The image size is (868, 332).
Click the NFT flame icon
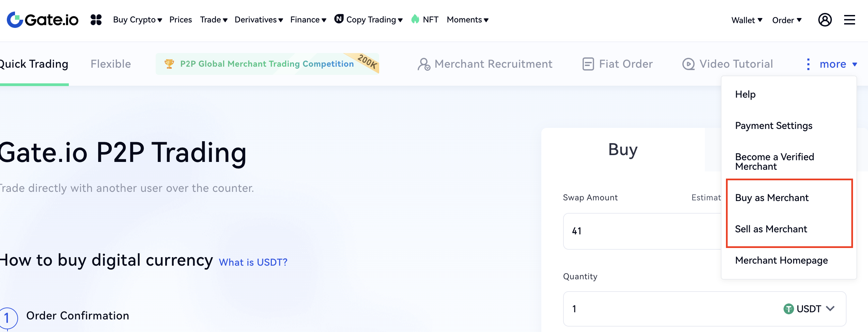point(415,19)
